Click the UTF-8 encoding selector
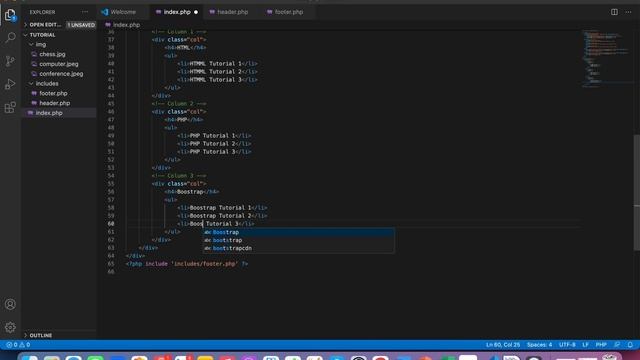The height and width of the screenshot is (360, 640). [x=567, y=345]
